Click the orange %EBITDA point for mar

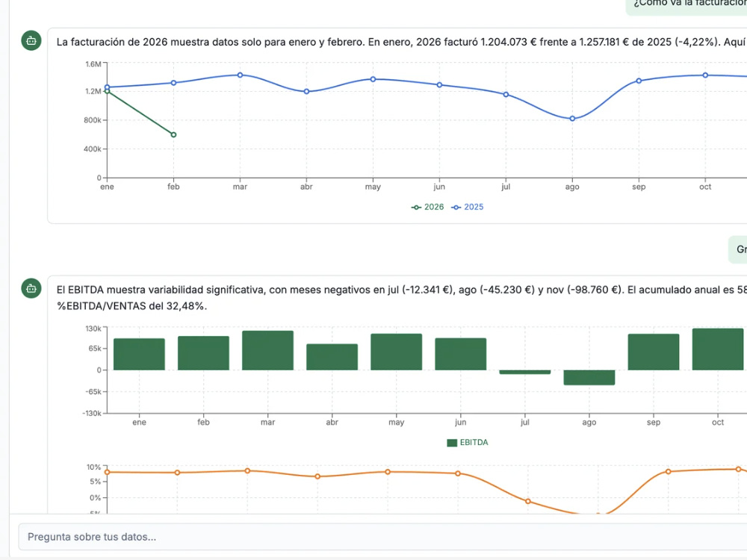[x=247, y=470]
